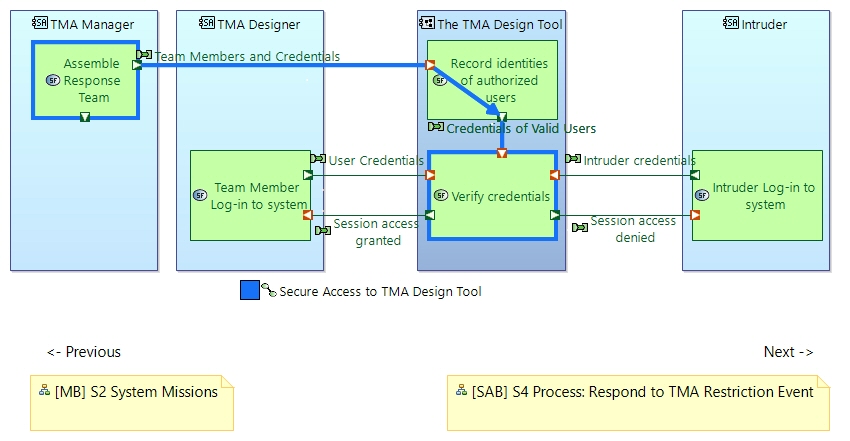Click Session access granted label

pyautogui.click(x=377, y=232)
